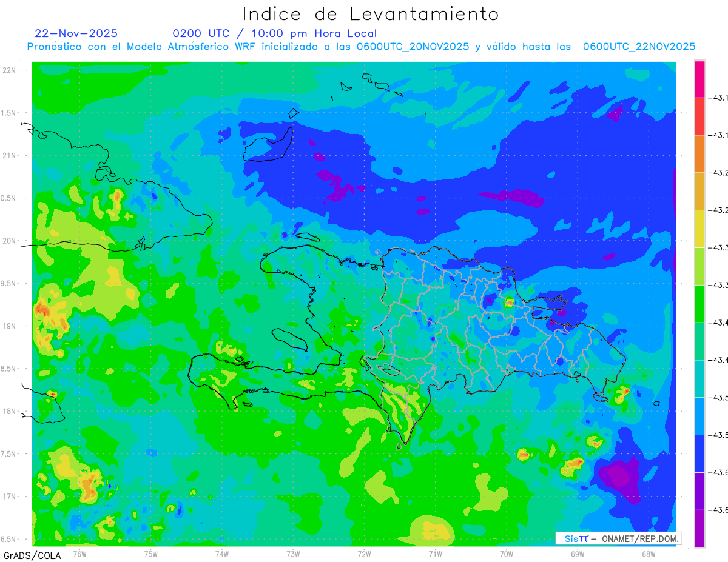The width and height of the screenshot is (728, 562).
Task: Click the "72W" longitude label
Action: [x=364, y=554]
